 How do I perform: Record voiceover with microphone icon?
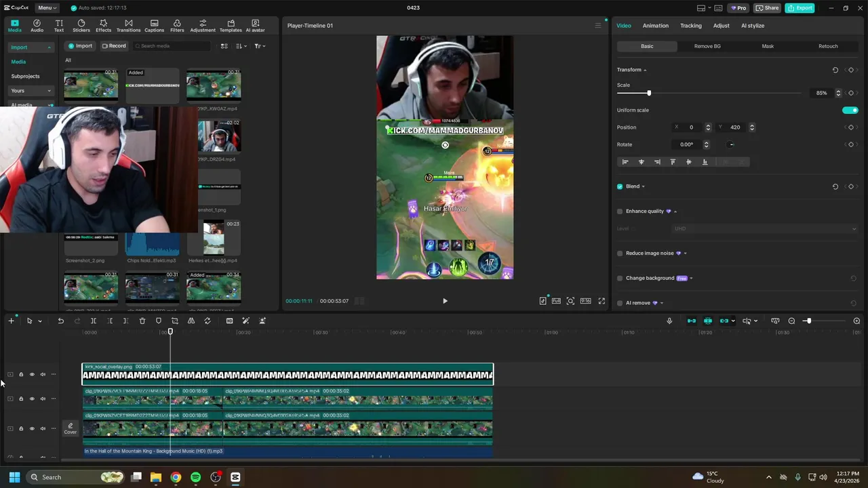[x=669, y=321]
